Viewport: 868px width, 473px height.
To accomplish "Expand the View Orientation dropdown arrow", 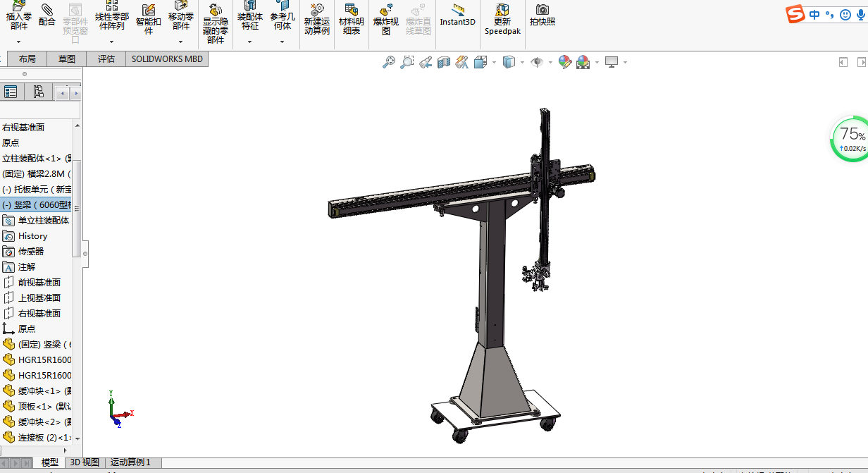I will click(495, 62).
